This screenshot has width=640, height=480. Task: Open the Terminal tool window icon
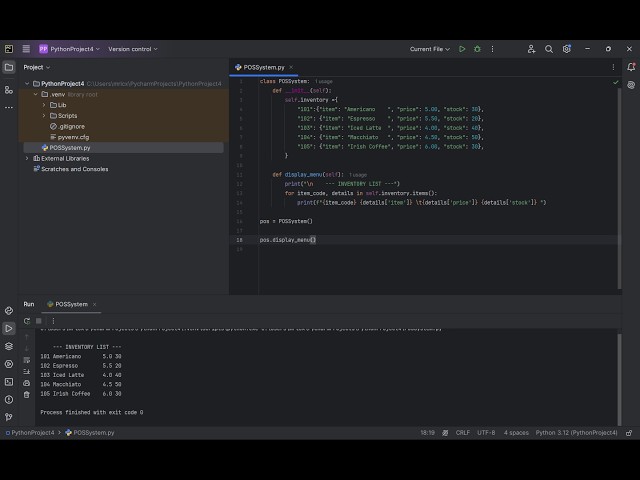(x=9, y=382)
